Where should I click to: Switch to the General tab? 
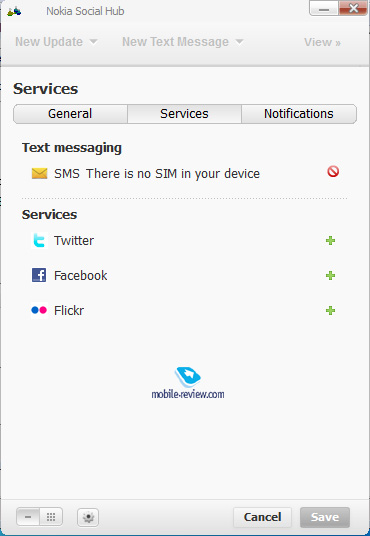pos(70,114)
